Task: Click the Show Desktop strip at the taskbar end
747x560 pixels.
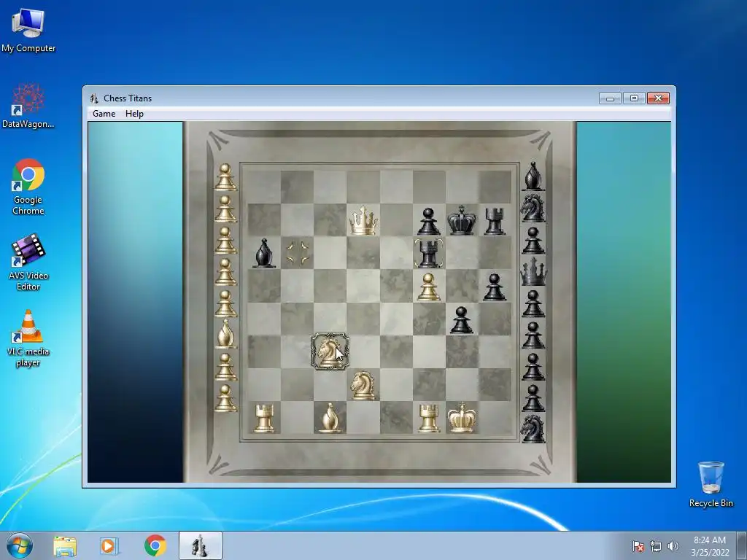Action: 742,546
